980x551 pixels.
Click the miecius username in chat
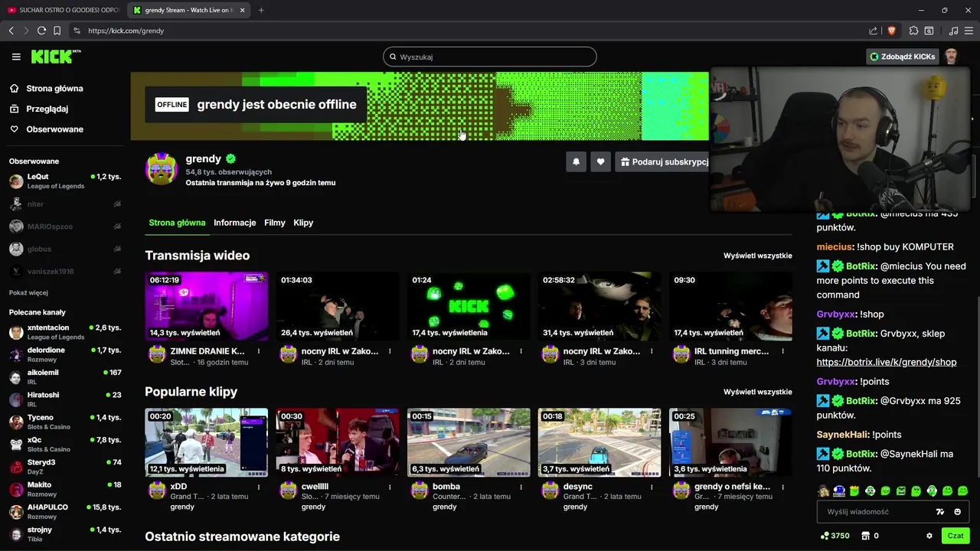(x=834, y=247)
